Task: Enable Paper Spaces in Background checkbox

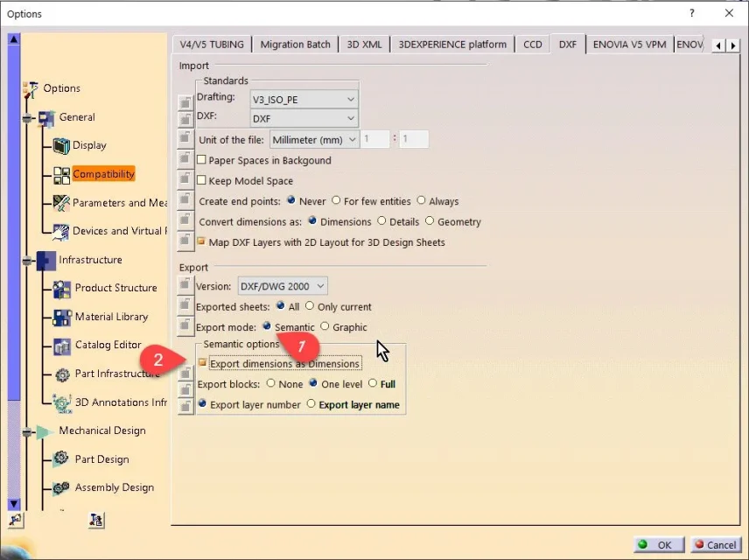Action: [201, 160]
